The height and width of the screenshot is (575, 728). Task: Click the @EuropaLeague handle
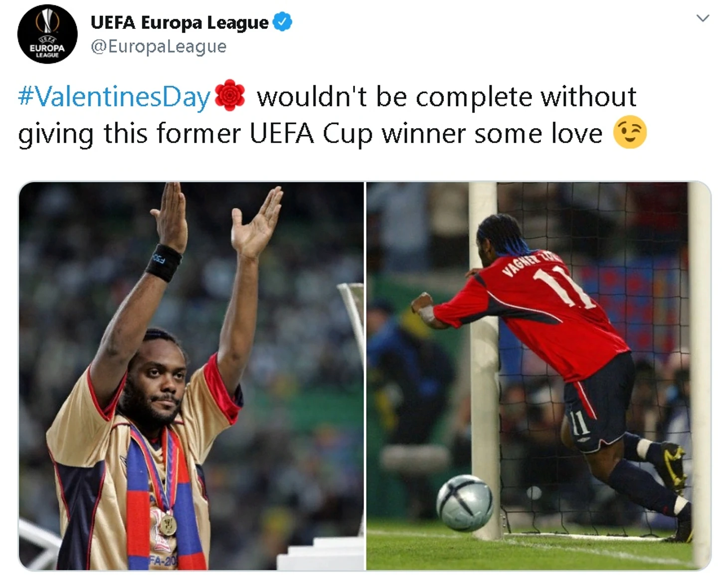coord(159,46)
